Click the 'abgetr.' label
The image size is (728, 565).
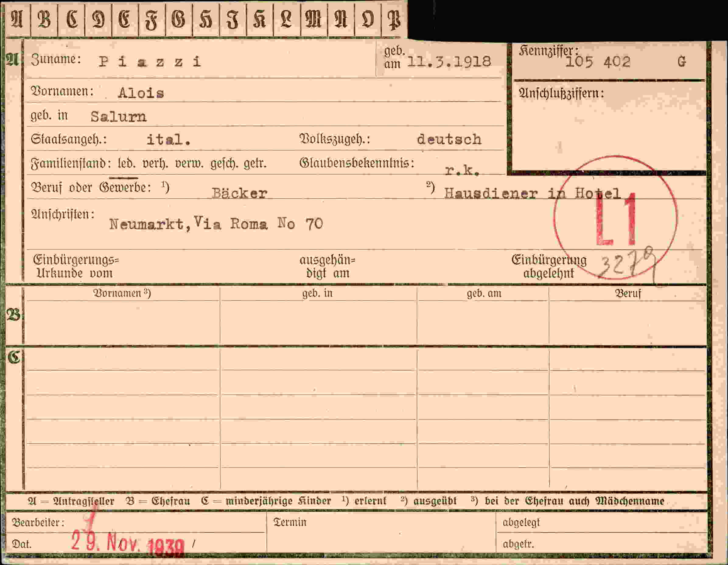518,544
